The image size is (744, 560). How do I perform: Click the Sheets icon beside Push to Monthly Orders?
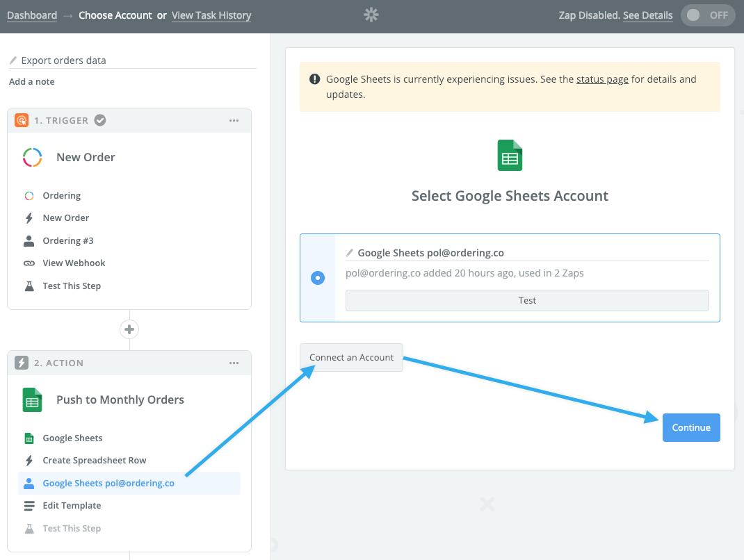(32, 400)
